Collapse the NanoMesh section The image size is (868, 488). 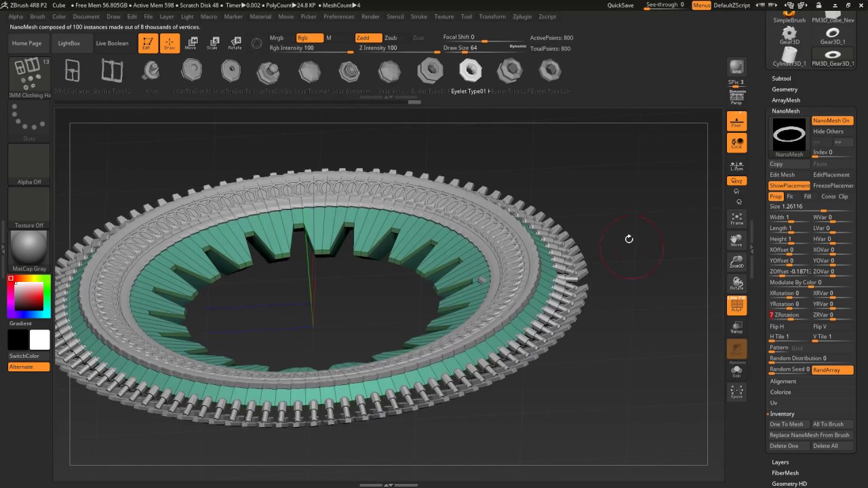coord(785,111)
